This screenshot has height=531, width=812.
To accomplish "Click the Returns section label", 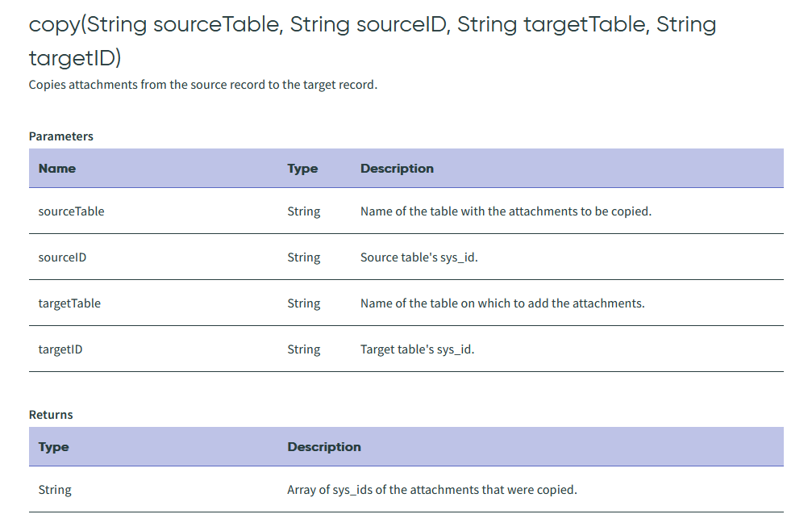I will [x=51, y=415].
